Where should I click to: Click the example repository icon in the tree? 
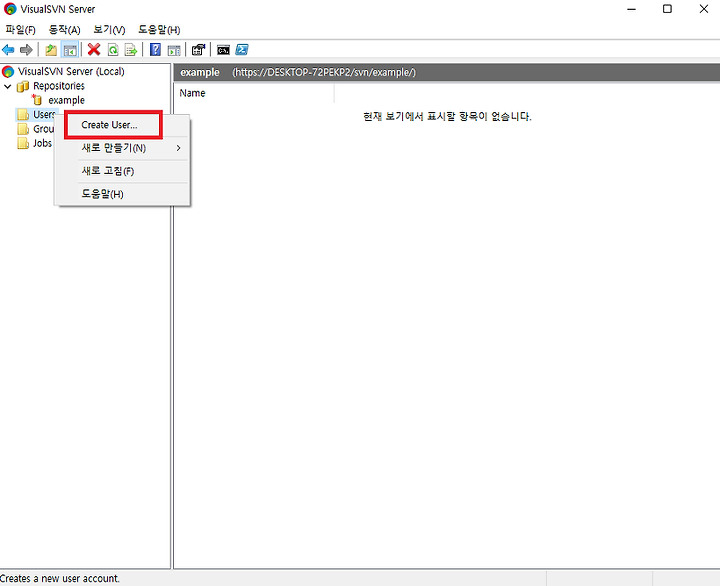37,100
